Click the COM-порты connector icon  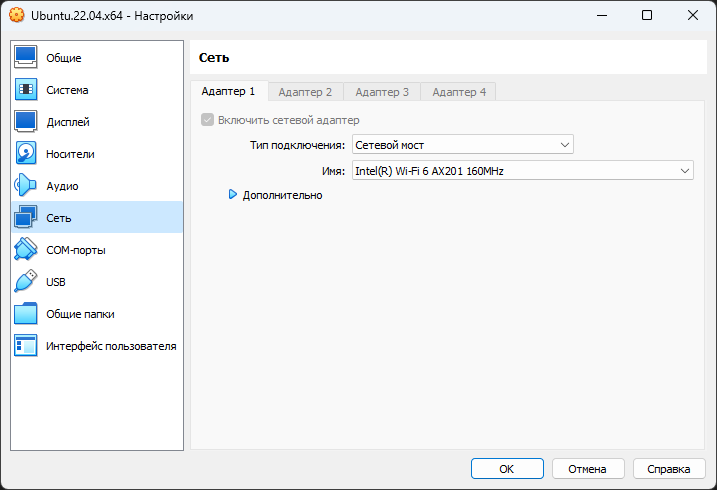click(26, 250)
